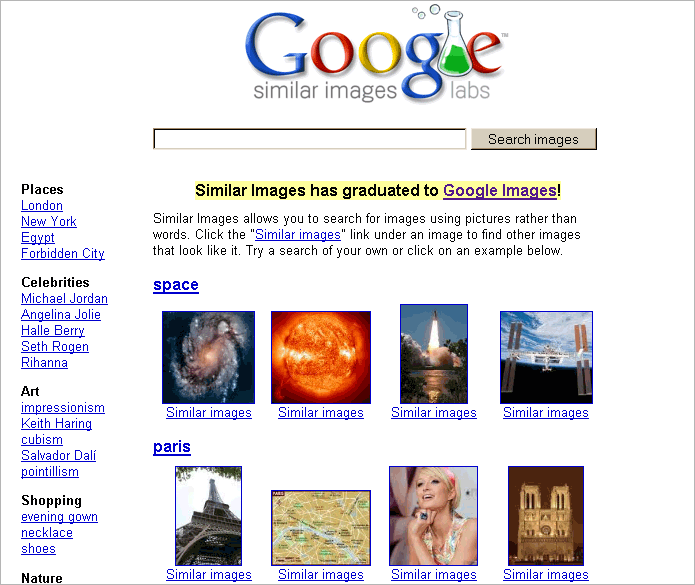Click the space shuttle launch thumbnail
The width and height of the screenshot is (695, 585).
pos(434,354)
